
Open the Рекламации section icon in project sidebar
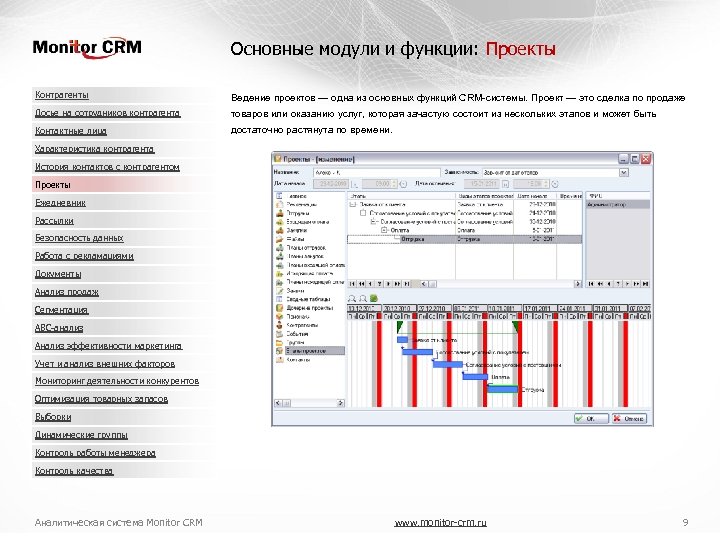click(x=280, y=204)
